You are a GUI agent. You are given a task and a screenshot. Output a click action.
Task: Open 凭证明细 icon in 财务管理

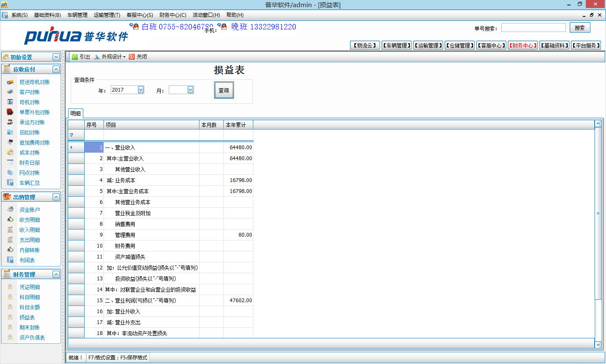click(10, 287)
